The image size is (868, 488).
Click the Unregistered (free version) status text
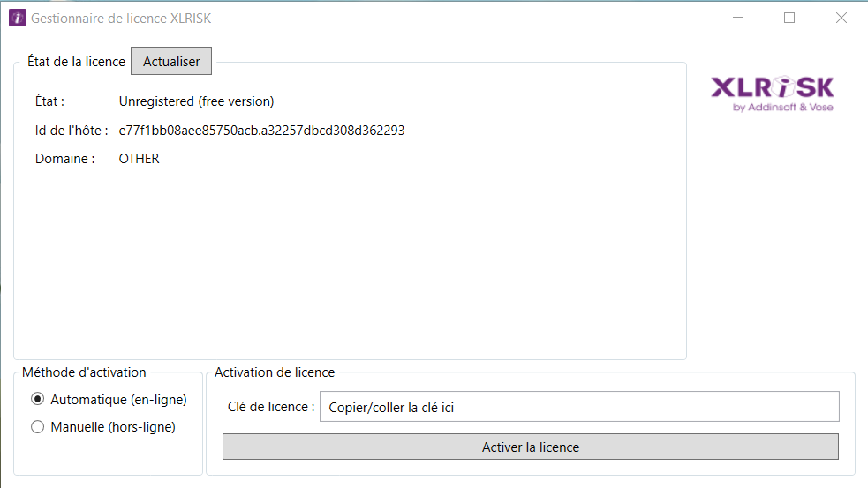click(196, 101)
